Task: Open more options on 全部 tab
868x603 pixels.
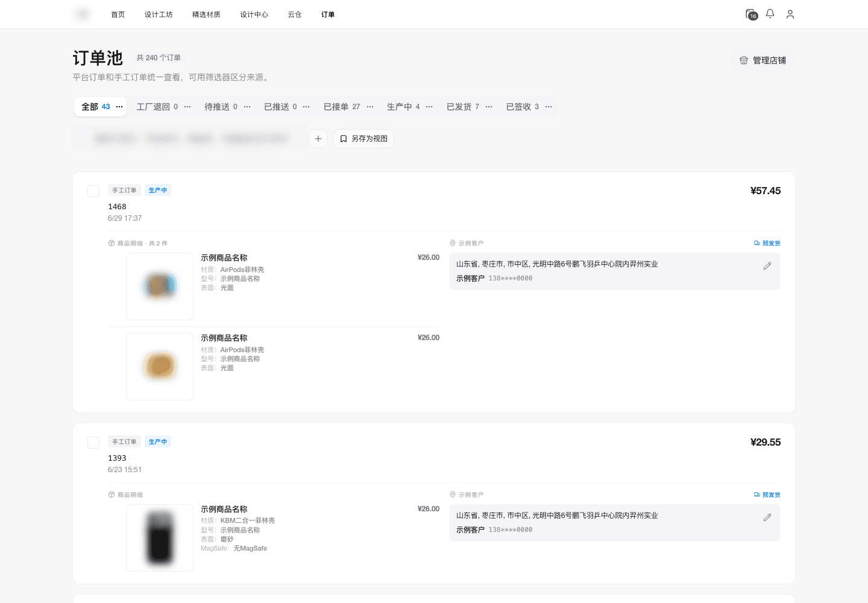Action: pyautogui.click(x=119, y=107)
